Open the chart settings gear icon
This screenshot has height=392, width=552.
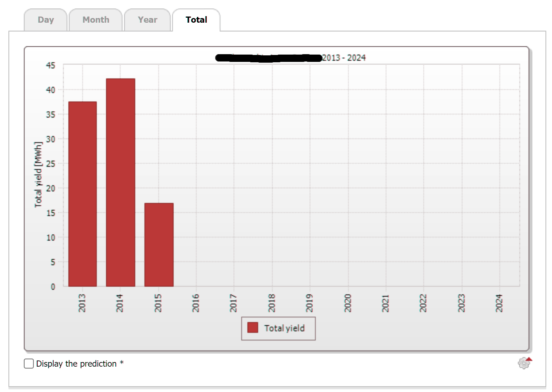coord(524,363)
